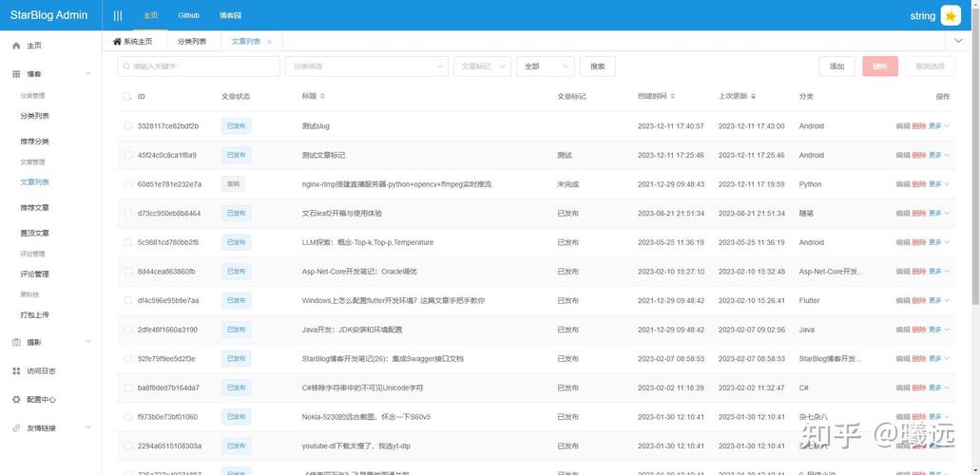Open the 文章标记 dropdown
The width and height of the screenshot is (980, 475).
pyautogui.click(x=483, y=66)
